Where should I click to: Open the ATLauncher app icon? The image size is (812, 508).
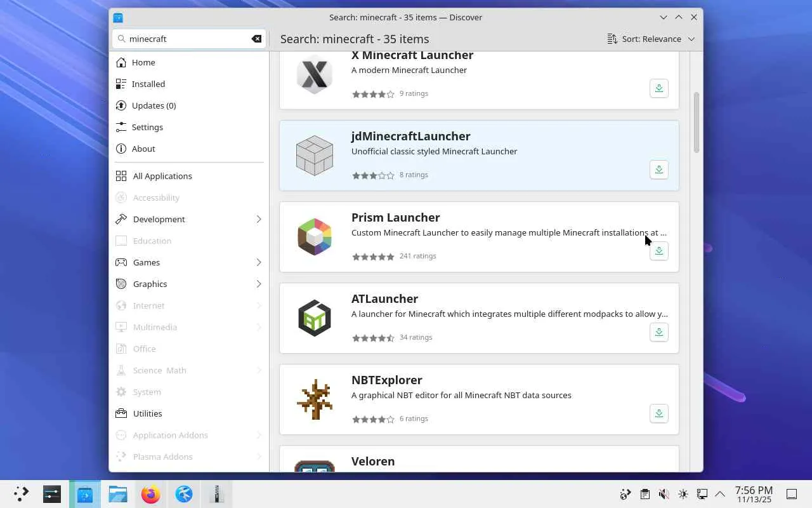click(315, 318)
